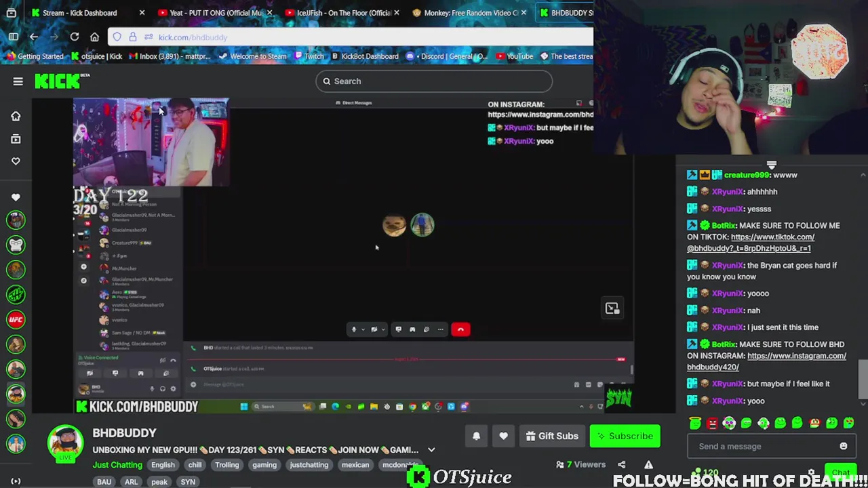Open the Twitch bookmark
The image size is (868, 488).
[x=309, y=56]
